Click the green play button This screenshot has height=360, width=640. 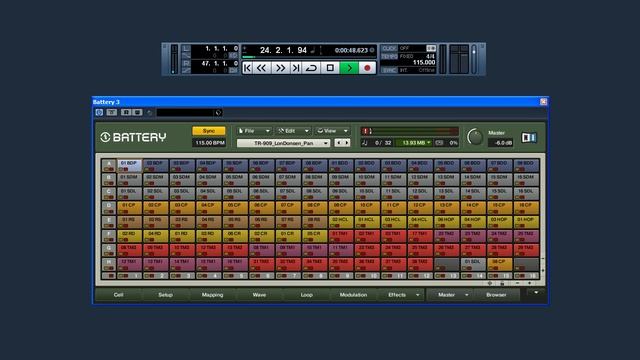click(x=349, y=68)
